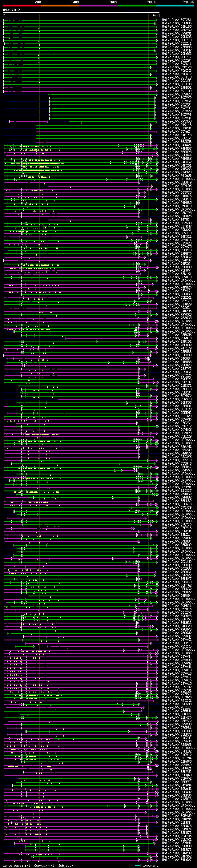Open UniRef100_C7GP81 entry

coord(177,728)
